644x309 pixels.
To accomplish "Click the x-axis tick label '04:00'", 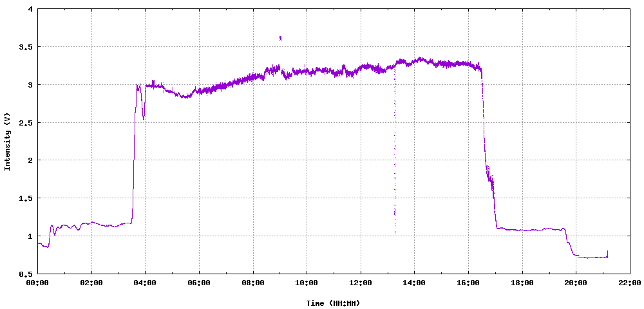I will [x=146, y=283].
